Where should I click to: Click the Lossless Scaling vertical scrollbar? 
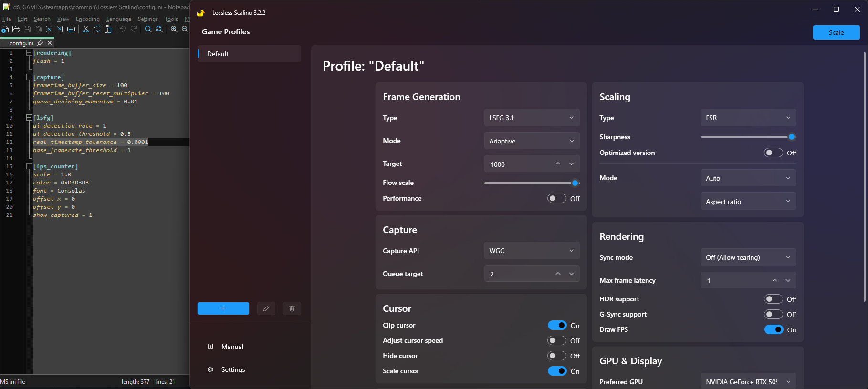click(x=864, y=176)
